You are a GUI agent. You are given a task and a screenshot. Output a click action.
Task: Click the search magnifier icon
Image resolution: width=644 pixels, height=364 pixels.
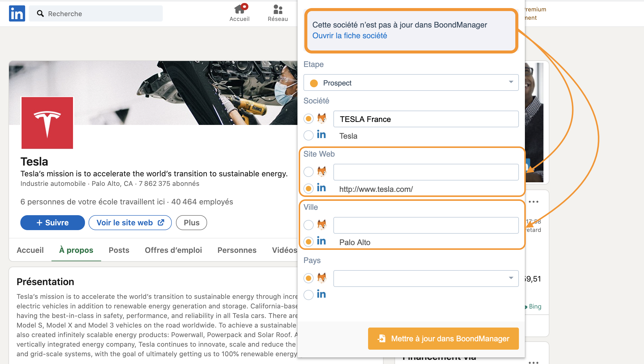click(x=40, y=13)
